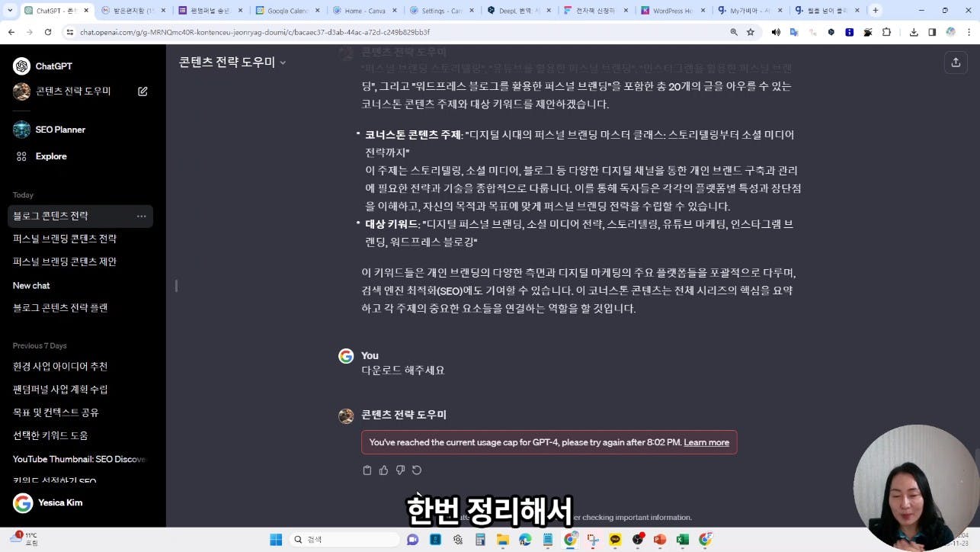Screen dimensions: 980x552
Task: Switch to the Home - Canva browser tab
Action: coord(362,11)
